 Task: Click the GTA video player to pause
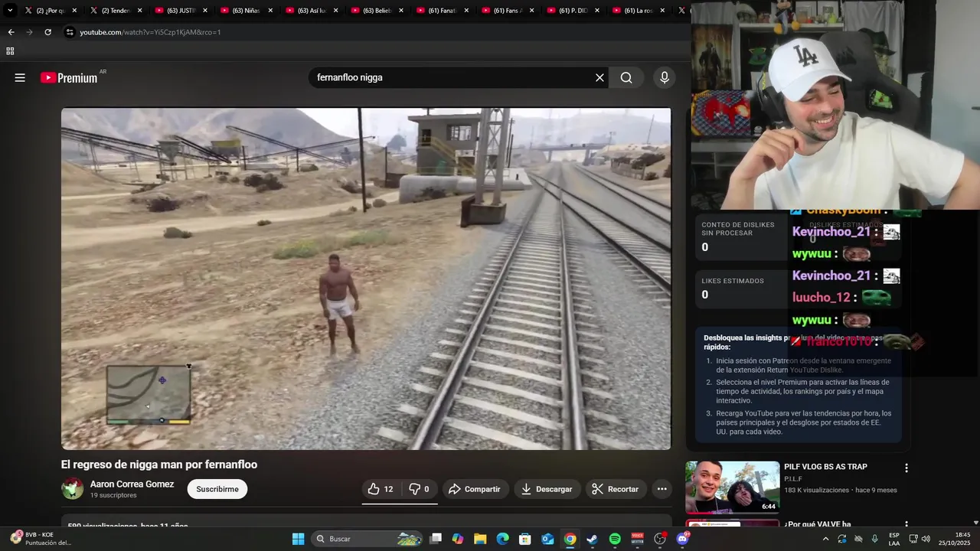click(x=366, y=279)
